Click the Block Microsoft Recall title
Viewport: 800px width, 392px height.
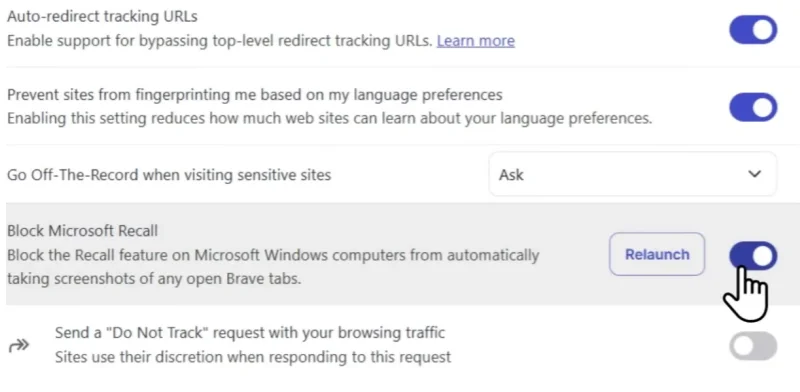(x=82, y=231)
